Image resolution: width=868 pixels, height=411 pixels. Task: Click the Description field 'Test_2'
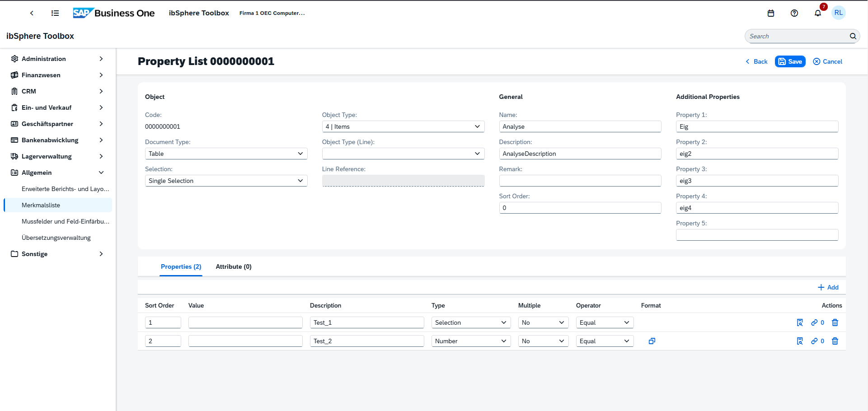click(367, 341)
